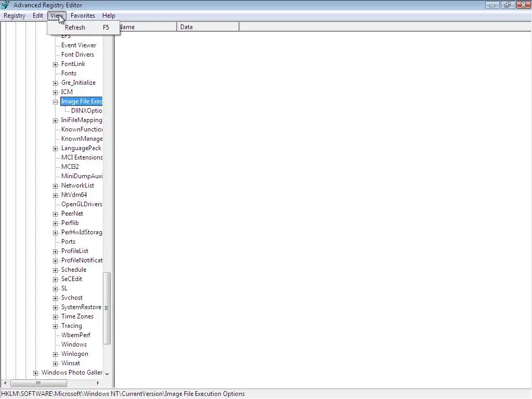
Task: Select the Fonts key
Action: click(69, 73)
